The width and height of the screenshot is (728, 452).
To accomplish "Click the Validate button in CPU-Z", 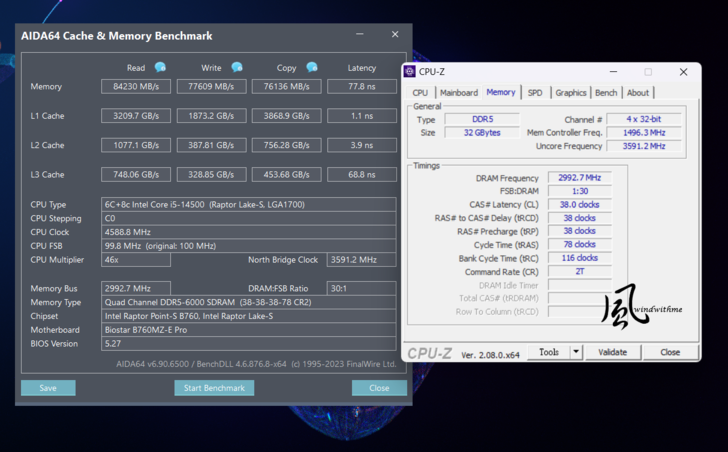I will 612,352.
